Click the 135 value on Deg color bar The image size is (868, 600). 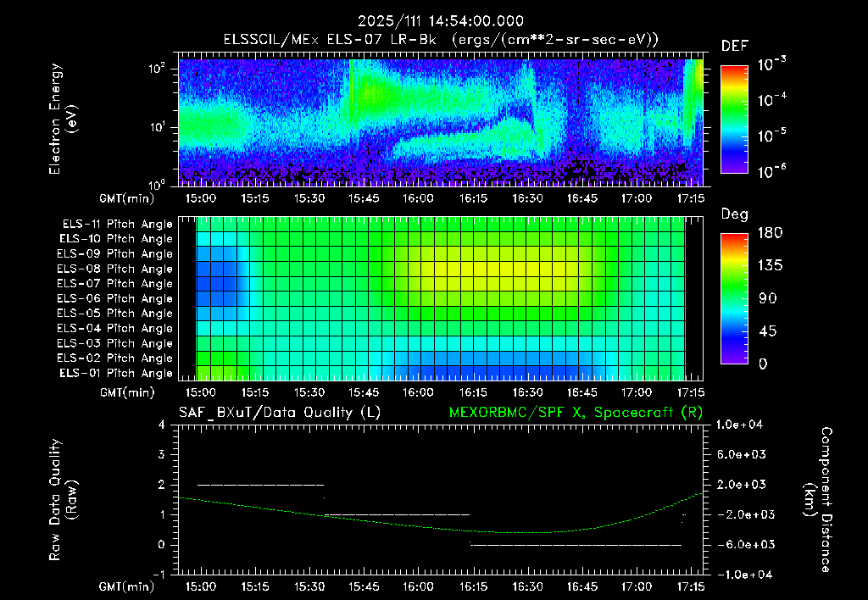[x=770, y=266]
